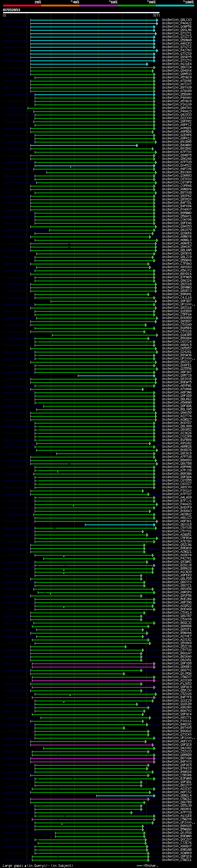197x868 pixels.
Task: Select the UniRef100_B0D9D9 hit label
Action: coord(176,318)
